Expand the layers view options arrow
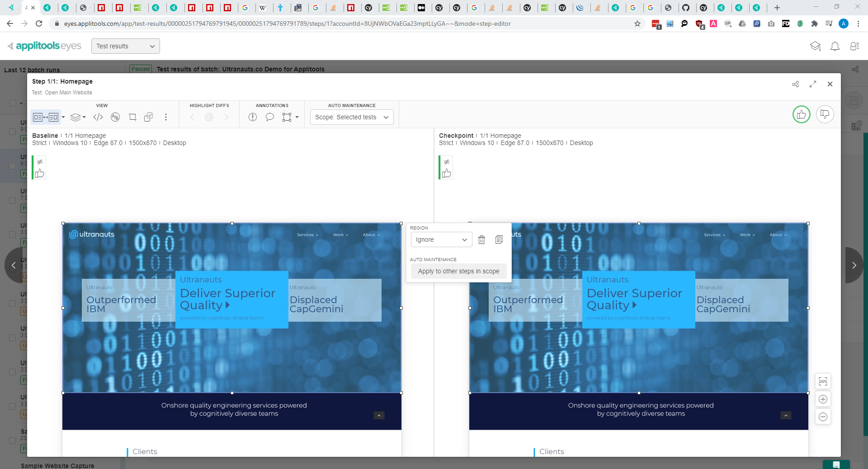The width and height of the screenshot is (868, 469). point(84,117)
